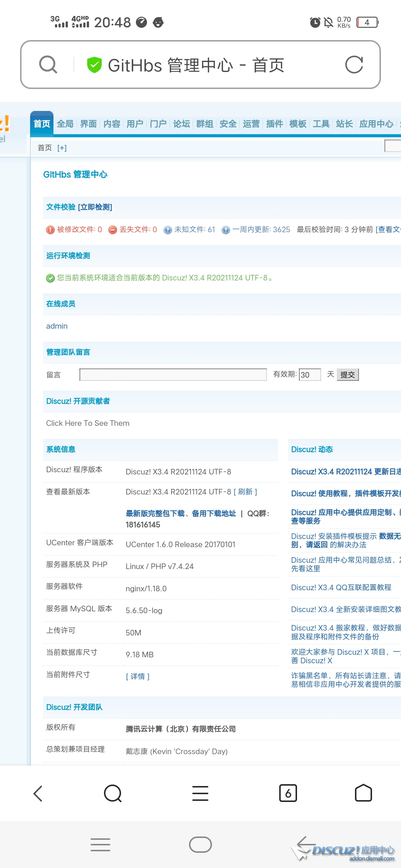Switch to 界面 tab

coord(88,124)
